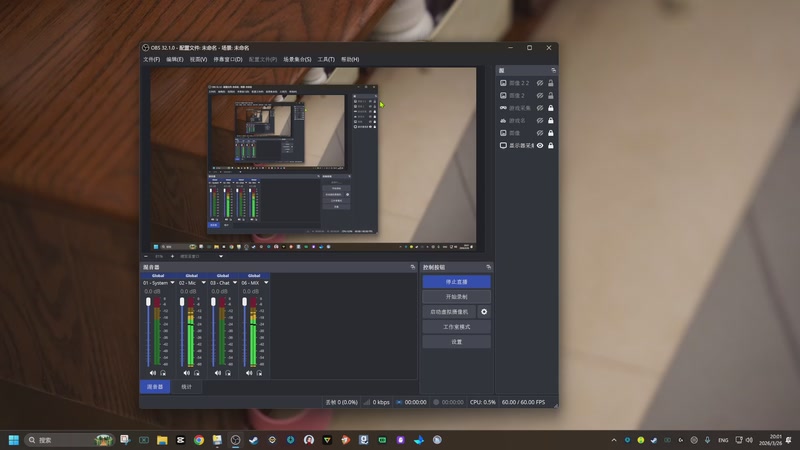
Task: Click image icon of source 图像 2 2
Action: (x=503, y=83)
